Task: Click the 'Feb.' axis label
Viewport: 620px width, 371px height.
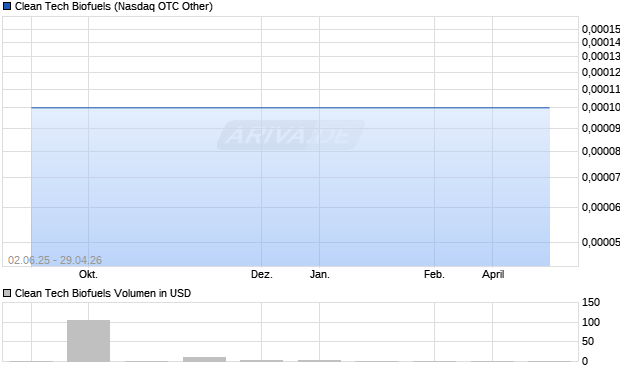Action: (434, 274)
